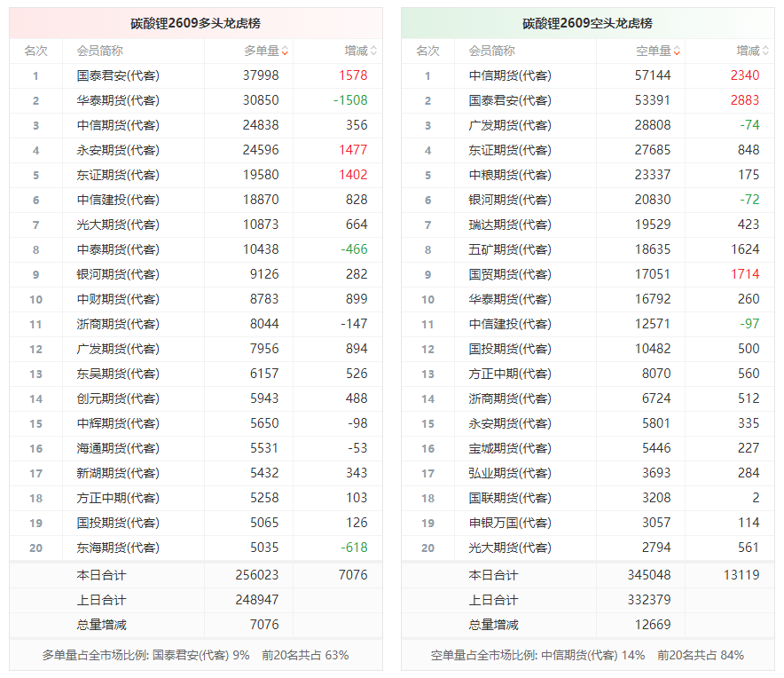The image size is (784, 678).
Task: Click 多单量 column header in long table
Action: 262,51
